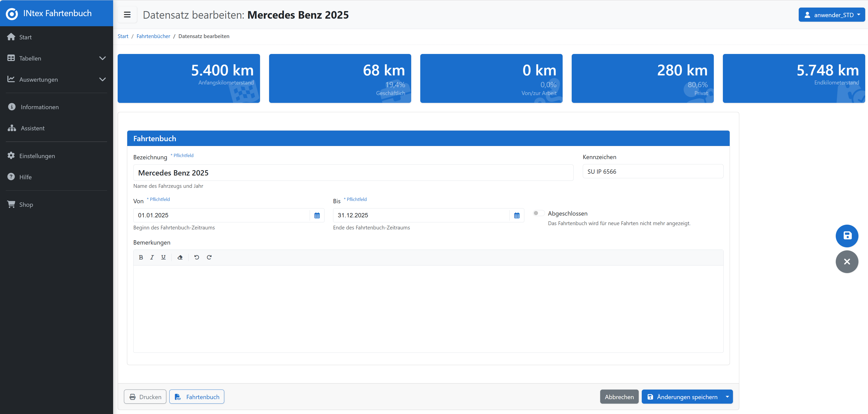The height and width of the screenshot is (414, 868).
Task: Click Fahrtenbücher breadcrumb link
Action: pyautogui.click(x=153, y=36)
